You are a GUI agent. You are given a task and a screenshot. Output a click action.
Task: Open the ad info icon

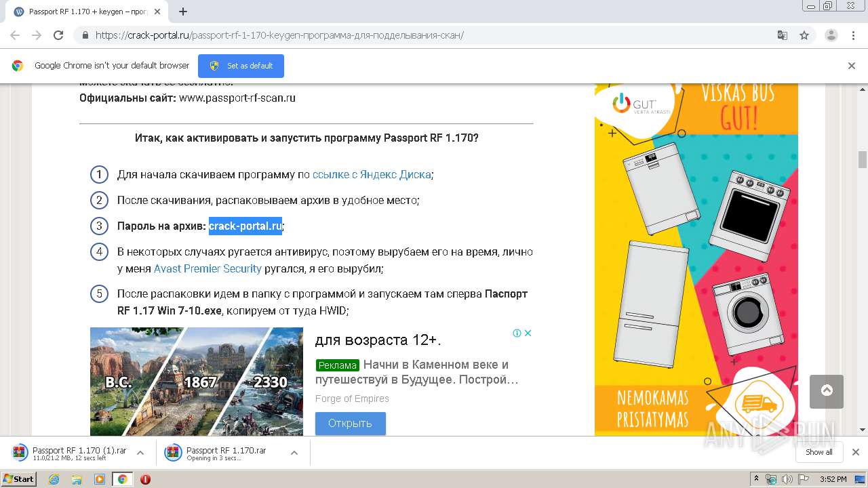pyautogui.click(x=517, y=333)
